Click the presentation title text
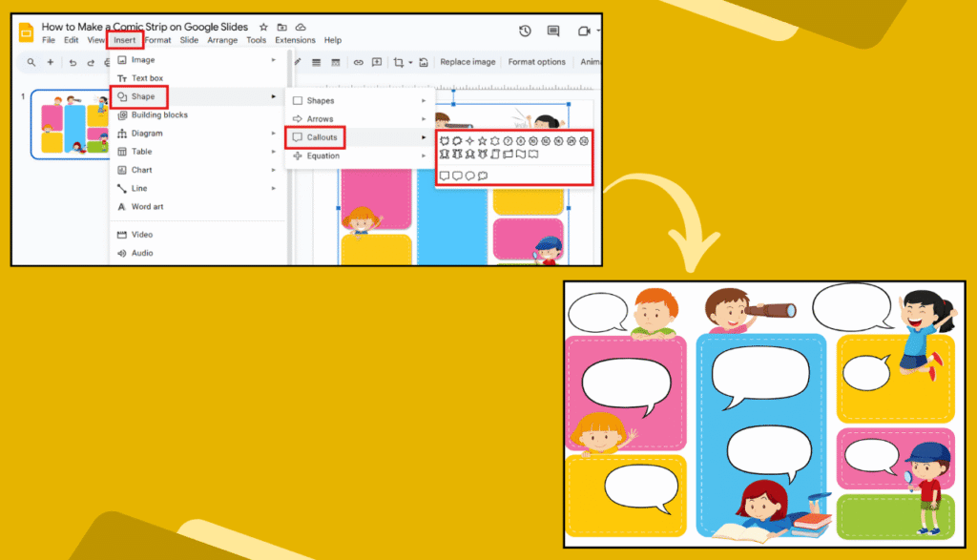 [x=145, y=27]
